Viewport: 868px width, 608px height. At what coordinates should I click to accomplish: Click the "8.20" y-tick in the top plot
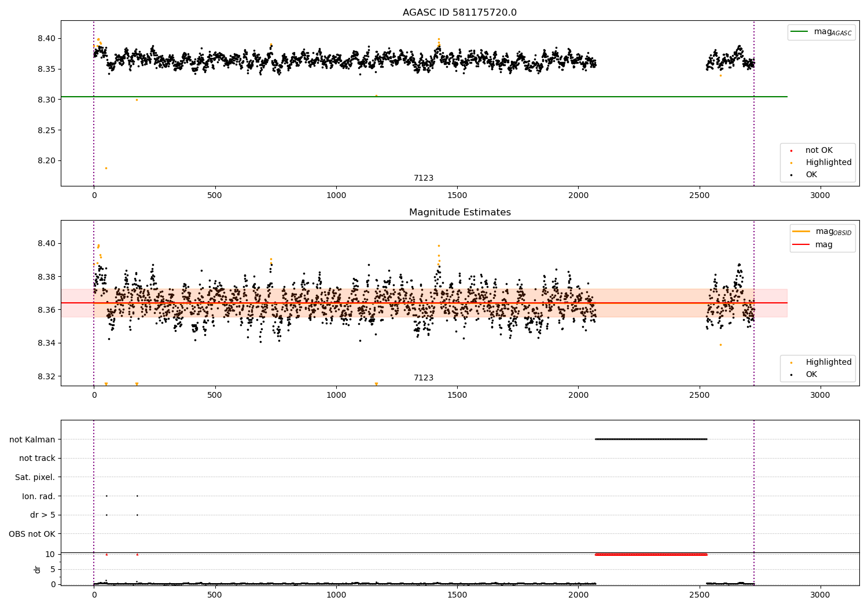(x=46, y=161)
